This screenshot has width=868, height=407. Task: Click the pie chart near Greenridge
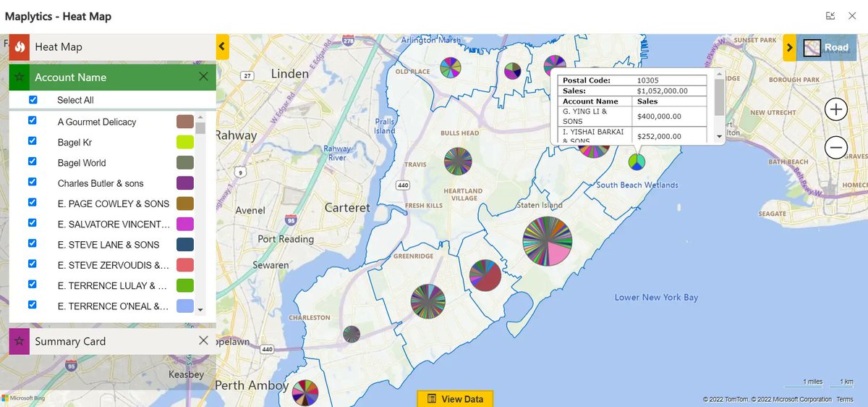pyautogui.click(x=427, y=301)
